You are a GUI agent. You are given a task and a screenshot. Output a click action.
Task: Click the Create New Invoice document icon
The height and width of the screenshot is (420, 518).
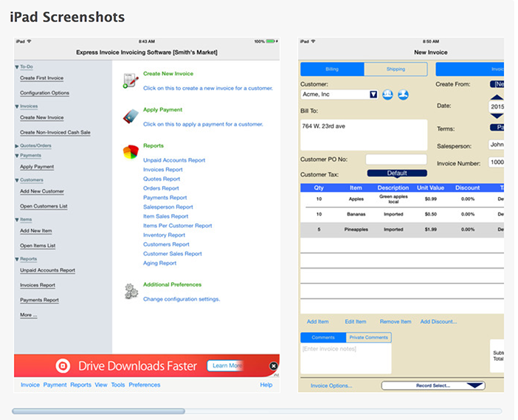pos(130,81)
